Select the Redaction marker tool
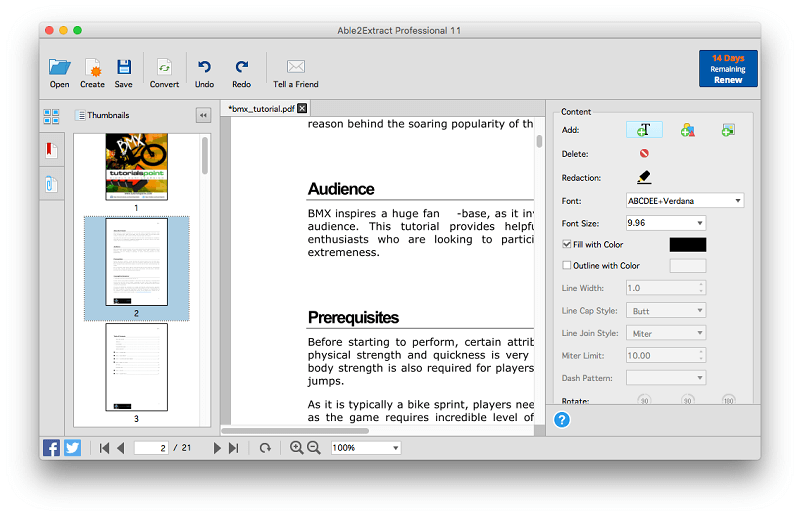This screenshot has height=516, width=800. point(644,177)
